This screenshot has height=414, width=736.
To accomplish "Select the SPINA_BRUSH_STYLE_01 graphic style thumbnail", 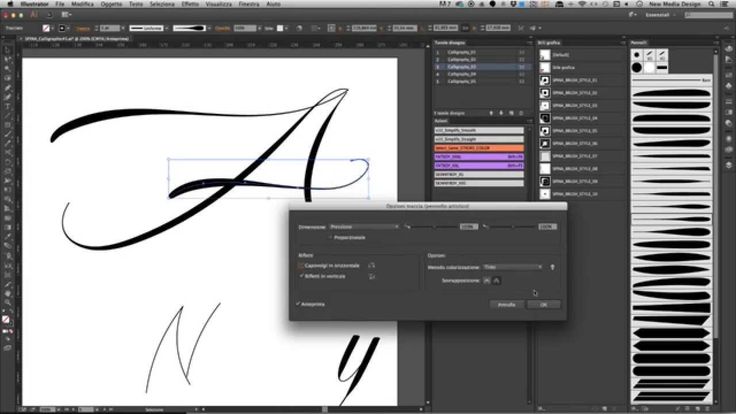I will point(544,80).
